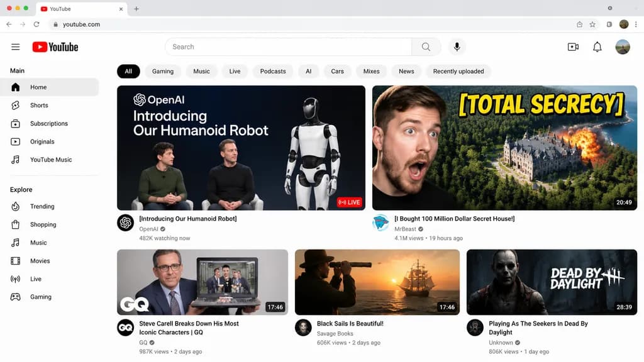Open the Steve Carell GQ thumbnail
The height and width of the screenshot is (362, 644).
click(x=203, y=282)
